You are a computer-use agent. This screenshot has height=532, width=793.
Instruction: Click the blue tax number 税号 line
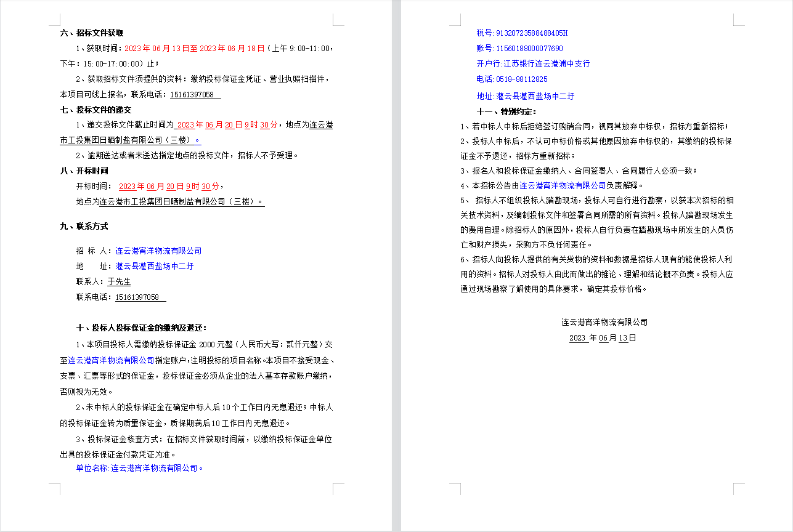coord(522,33)
